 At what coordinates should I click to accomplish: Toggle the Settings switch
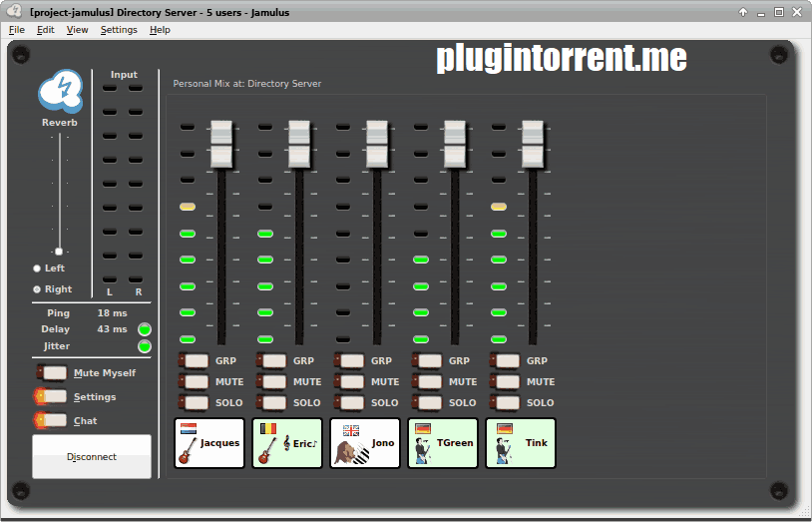50,396
